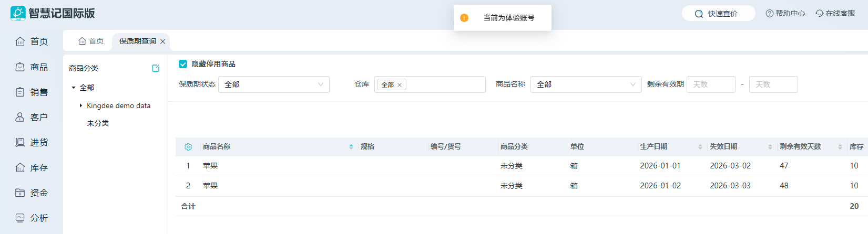Remove the 全部 tag in 仓库 field
The width and height of the screenshot is (868, 234).
(400, 85)
